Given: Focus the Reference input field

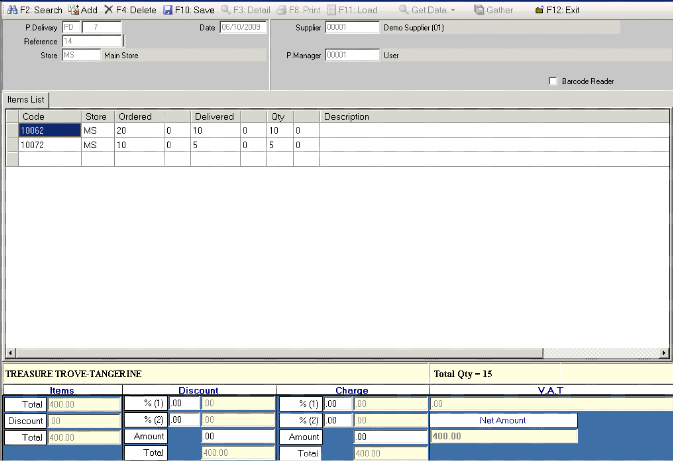Looking at the screenshot, I should [x=91, y=42].
